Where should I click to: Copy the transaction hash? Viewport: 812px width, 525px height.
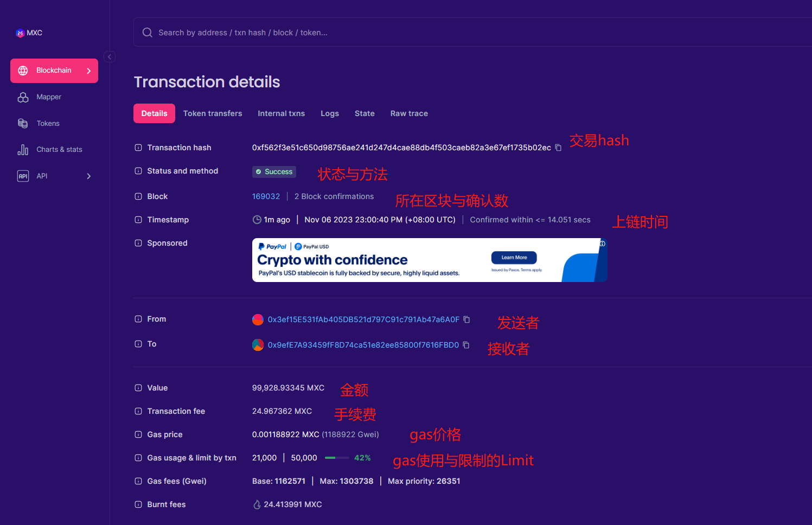558,148
